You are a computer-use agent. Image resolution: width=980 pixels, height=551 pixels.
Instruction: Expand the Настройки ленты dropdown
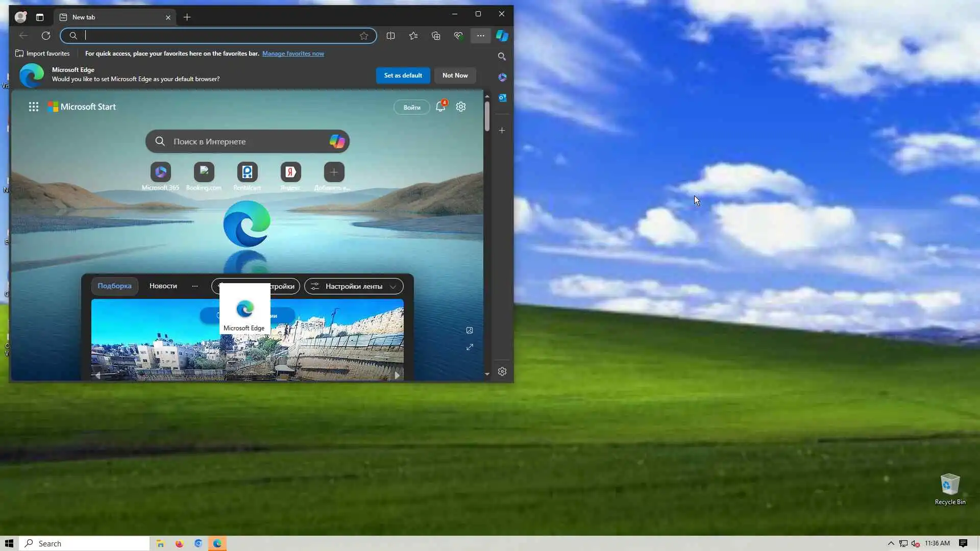pos(354,286)
